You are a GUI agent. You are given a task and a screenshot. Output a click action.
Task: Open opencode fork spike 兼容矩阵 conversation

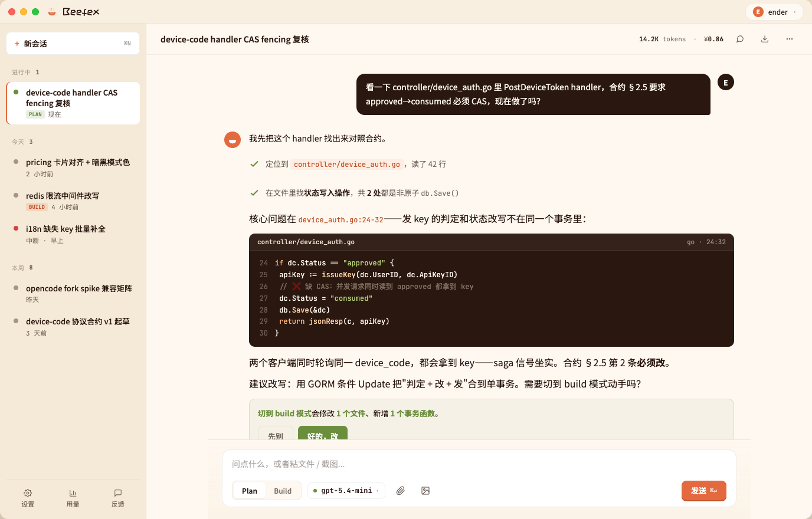click(x=73, y=294)
